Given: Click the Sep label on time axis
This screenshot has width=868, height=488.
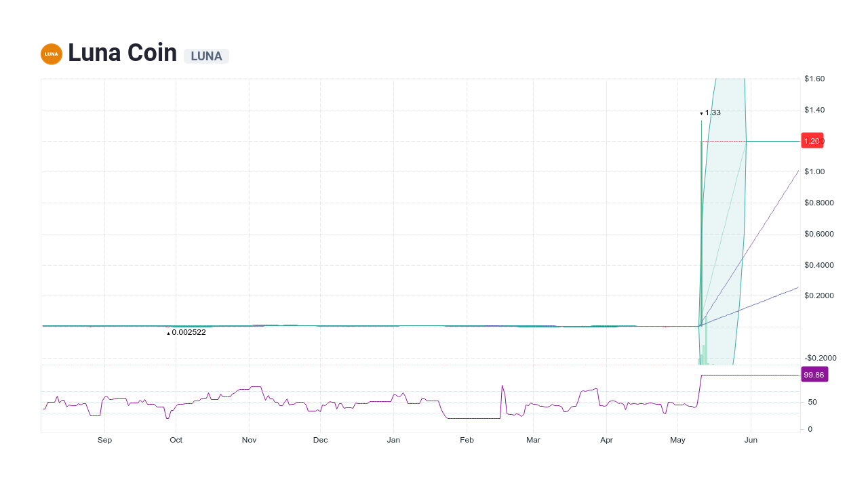Looking at the screenshot, I should [104, 440].
